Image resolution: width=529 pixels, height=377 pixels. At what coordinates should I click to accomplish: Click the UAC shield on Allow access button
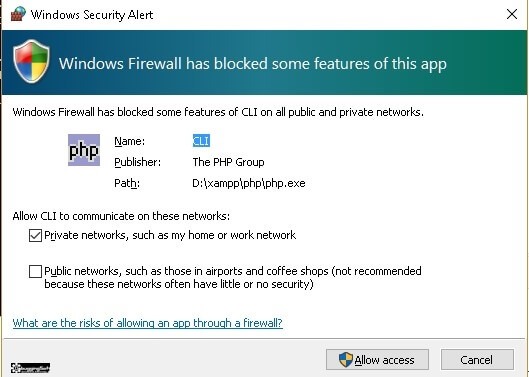pyautogui.click(x=345, y=360)
